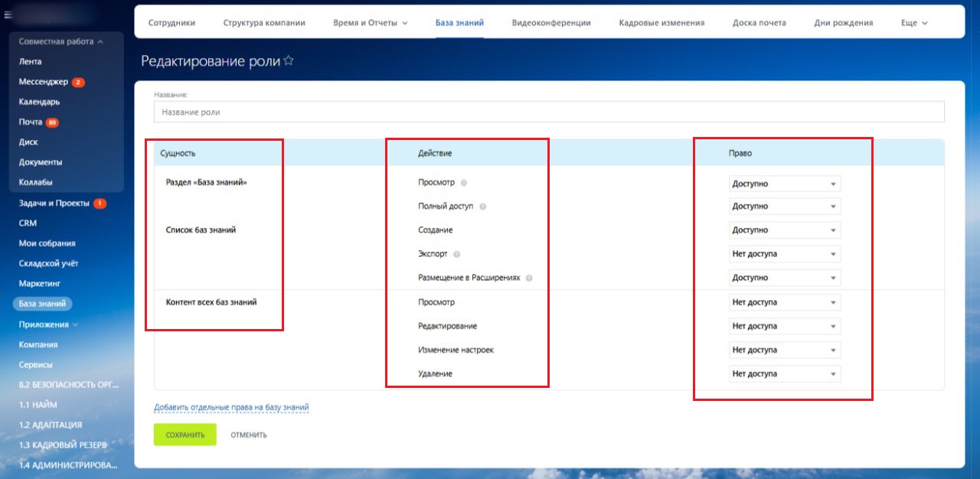The height and width of the screenshot is (479, 980).
Task: Show hint for Полный доступ action
Action: point(483,207)
